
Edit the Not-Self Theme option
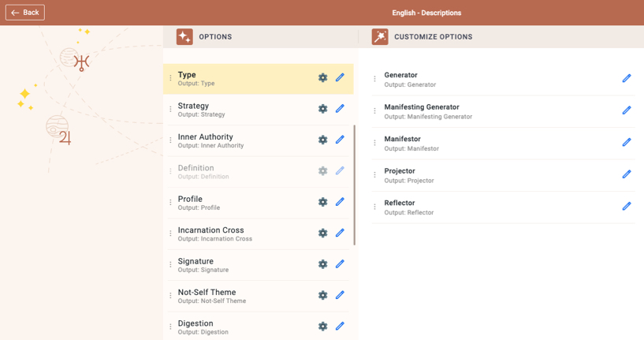point(340,295)
